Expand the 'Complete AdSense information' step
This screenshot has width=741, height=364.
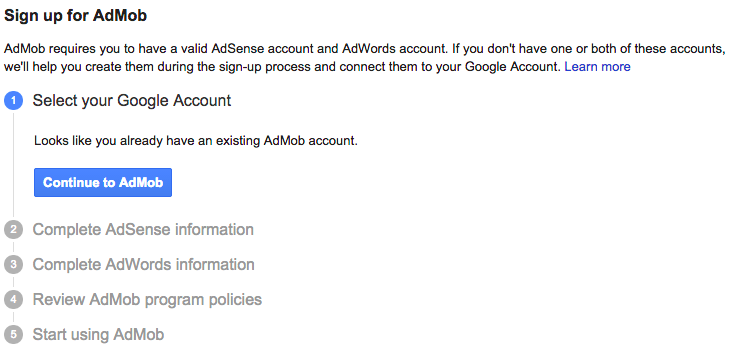(143, 230)
